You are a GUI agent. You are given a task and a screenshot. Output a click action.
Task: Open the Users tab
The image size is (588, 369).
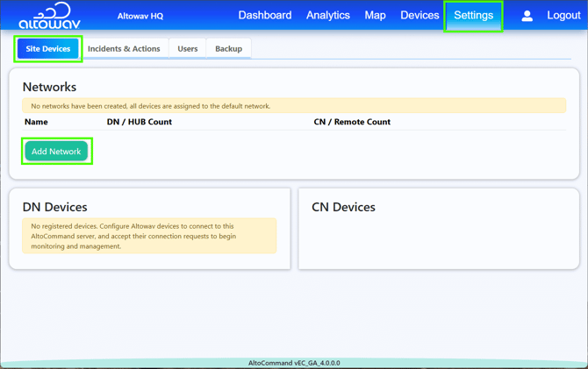[188, 49]
